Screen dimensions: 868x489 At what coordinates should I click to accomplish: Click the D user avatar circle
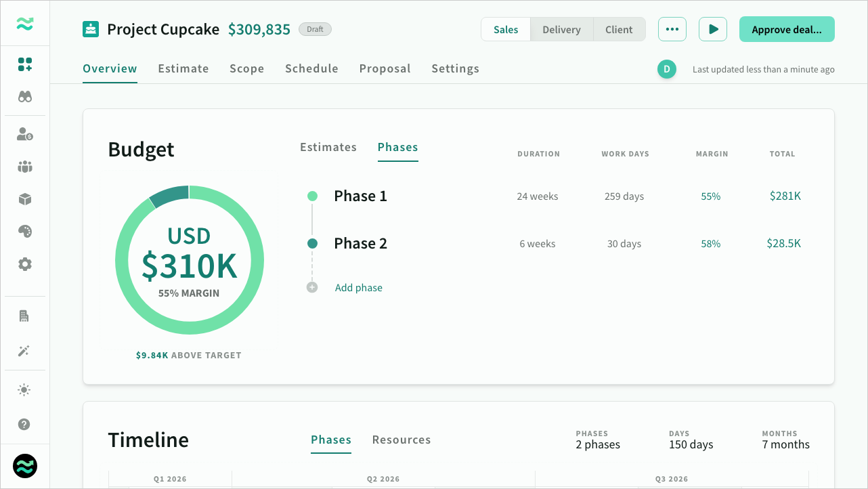(x=666, y=69)
